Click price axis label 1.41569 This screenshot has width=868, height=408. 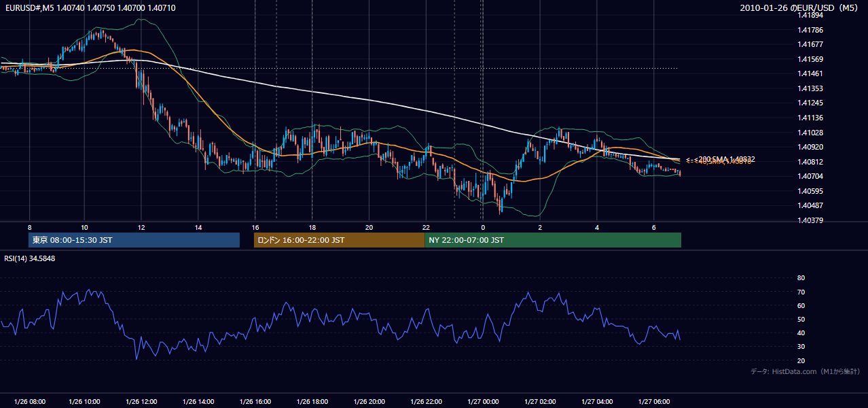click(810, 59)
